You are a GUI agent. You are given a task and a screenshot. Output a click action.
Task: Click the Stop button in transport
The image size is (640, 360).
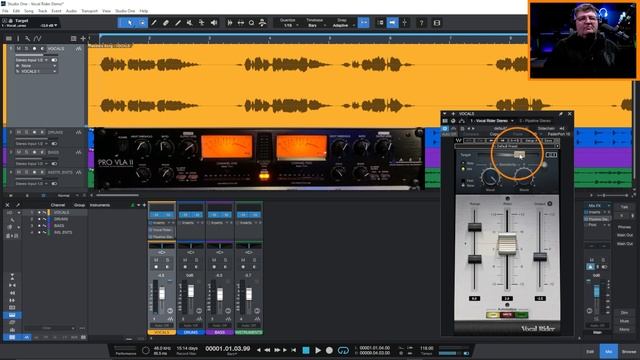[x=306, y=350]
